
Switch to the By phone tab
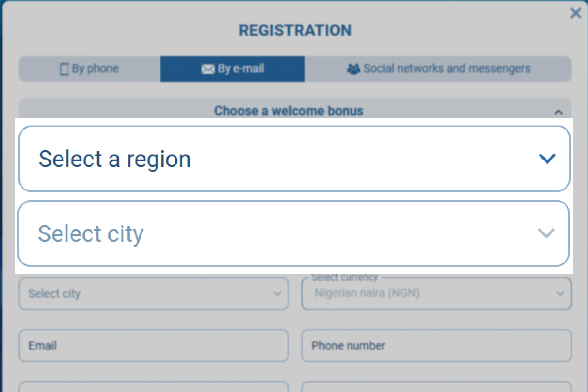click(x=88, y=69)
